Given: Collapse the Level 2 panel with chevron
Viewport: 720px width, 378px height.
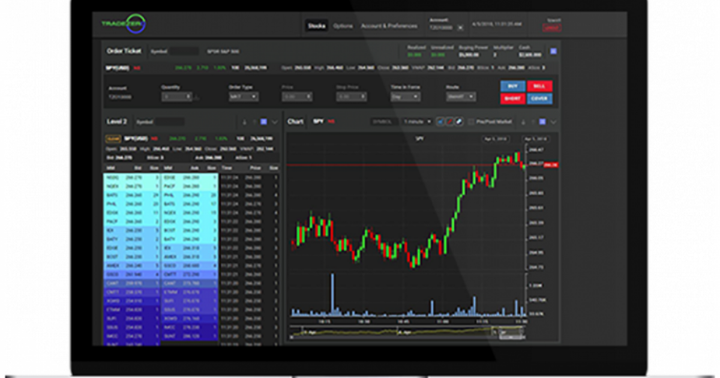Looking at the screenshot, I should point(275,122).
